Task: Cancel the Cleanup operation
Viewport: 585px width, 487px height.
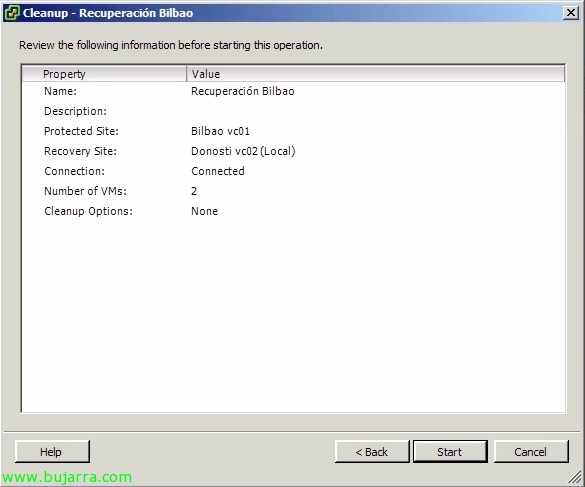Action: pos(531,452)
